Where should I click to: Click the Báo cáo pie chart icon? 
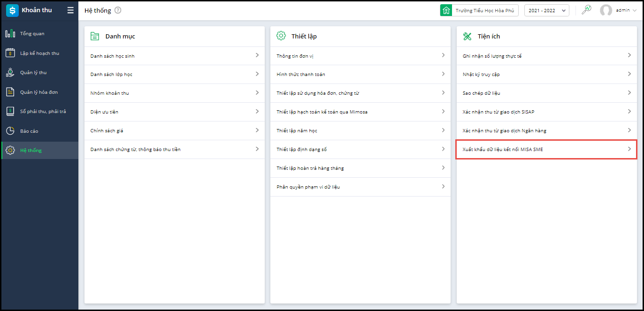(10, 131)
